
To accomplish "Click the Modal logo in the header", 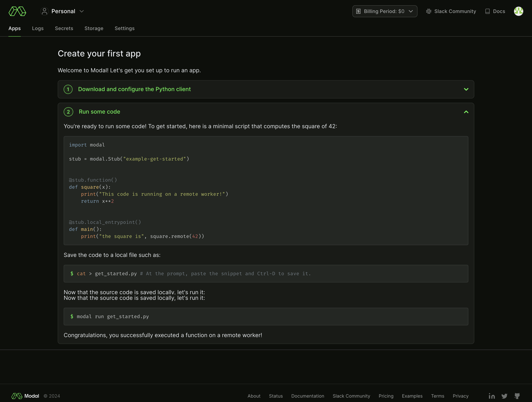I will click(x=17, y=11).
